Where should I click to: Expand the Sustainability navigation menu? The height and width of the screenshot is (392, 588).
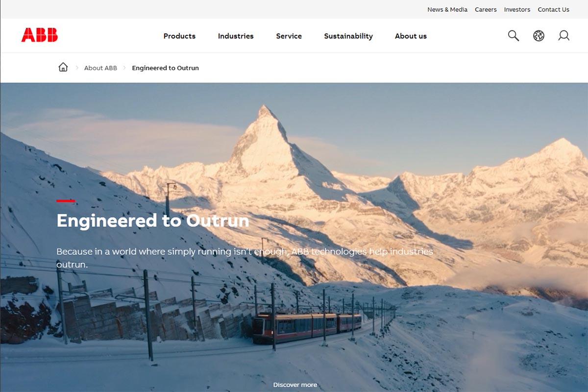click(348, 36)
